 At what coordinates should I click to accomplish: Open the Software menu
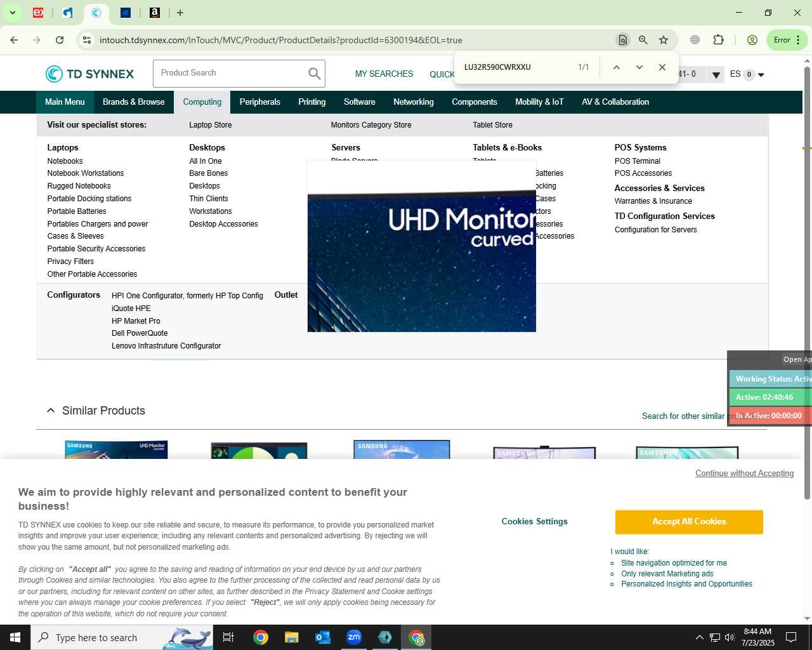359,102
